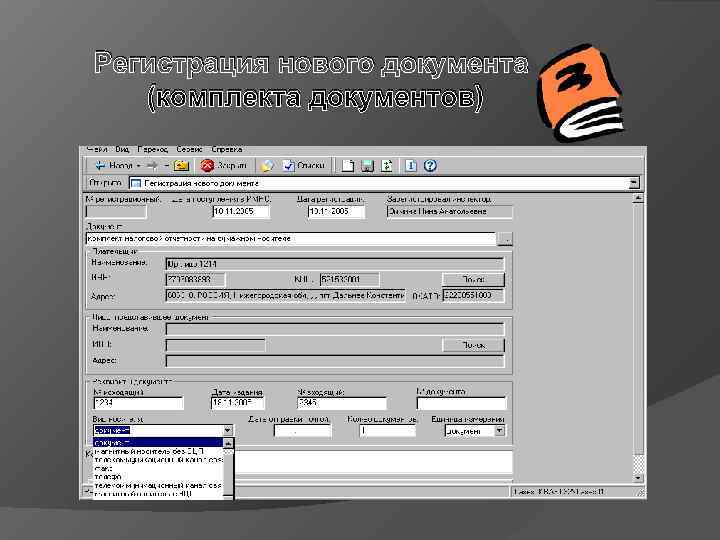Collapse the Вид носителя combo box arrow
Image resolution: width=720 pixels, height=540 pixels.
[228, 430]
